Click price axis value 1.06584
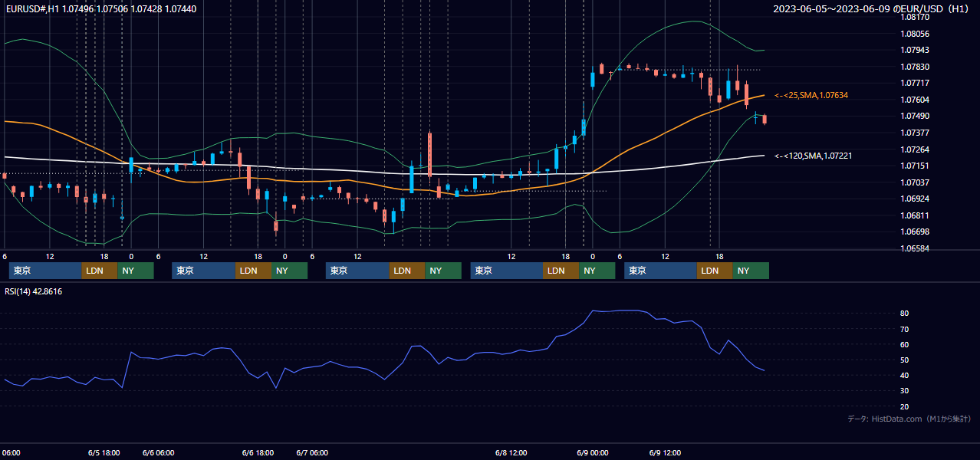This screenshot has width=980, height=460. pos(916,248)
